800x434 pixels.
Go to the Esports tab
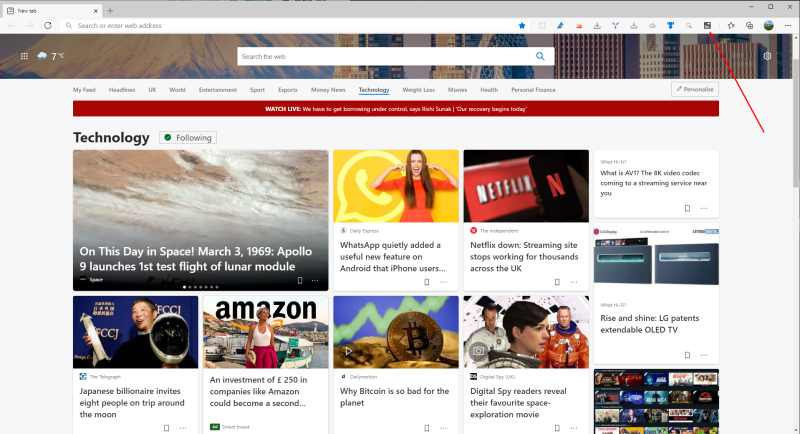288,90
